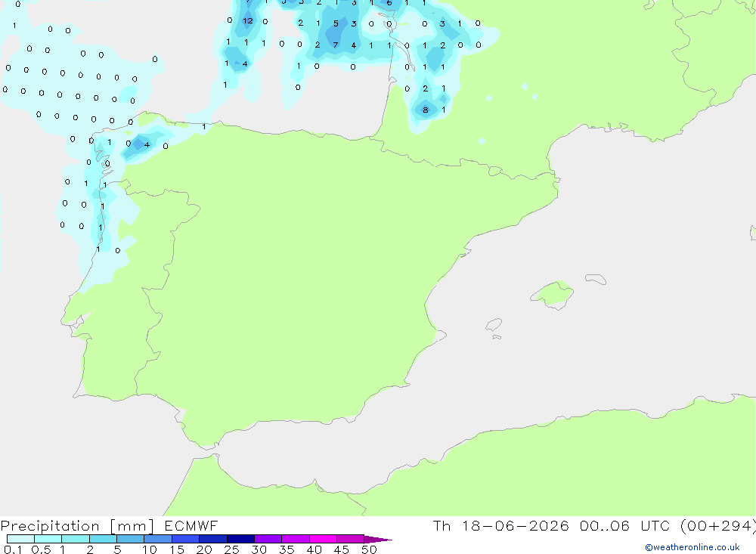Select legend tick label '50'

[x=369, y=549]
